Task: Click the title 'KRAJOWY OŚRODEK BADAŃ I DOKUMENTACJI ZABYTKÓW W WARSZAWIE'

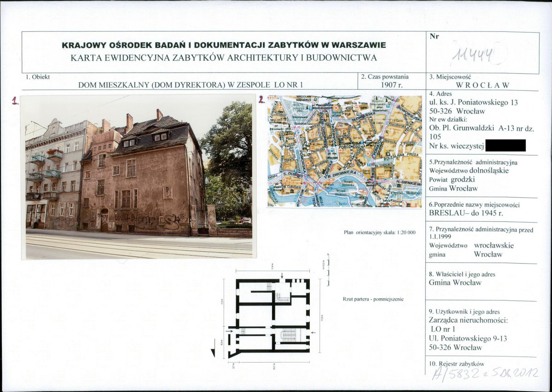Action: tap(224, 46)
